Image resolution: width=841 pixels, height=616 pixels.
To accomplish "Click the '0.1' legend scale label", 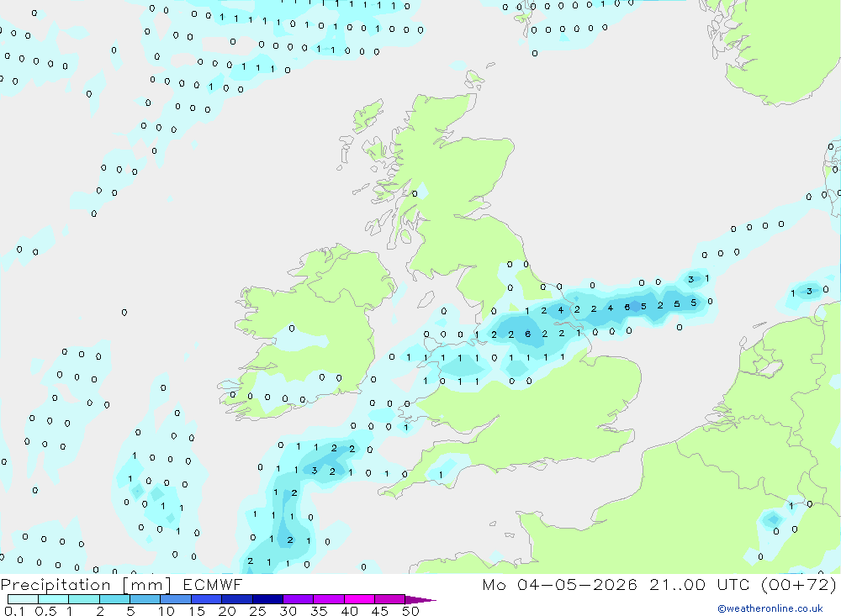I will [14, 611].
